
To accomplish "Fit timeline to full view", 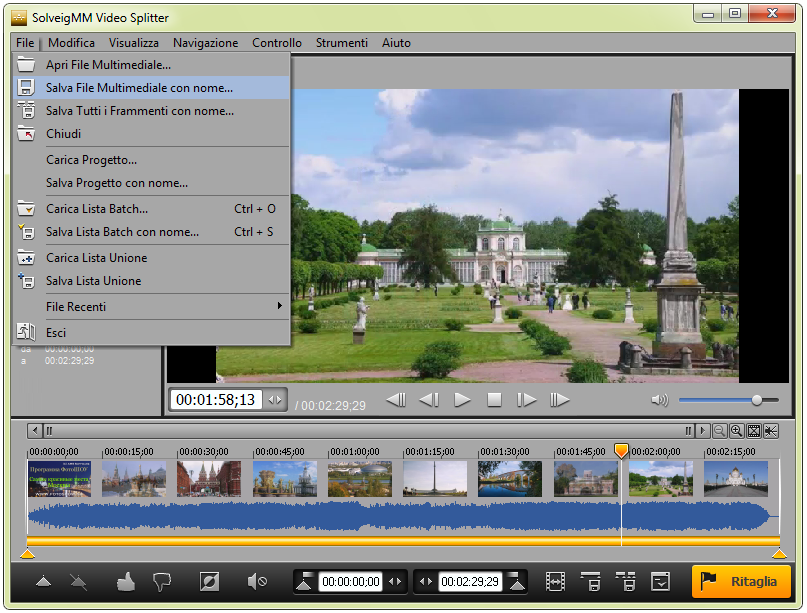I will (753, 431).
